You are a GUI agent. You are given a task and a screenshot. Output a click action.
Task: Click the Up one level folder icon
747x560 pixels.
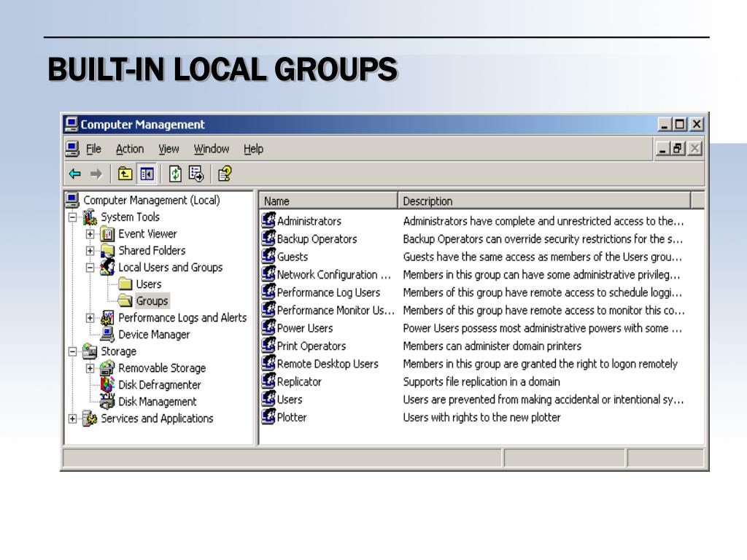(x=125, y=174)
